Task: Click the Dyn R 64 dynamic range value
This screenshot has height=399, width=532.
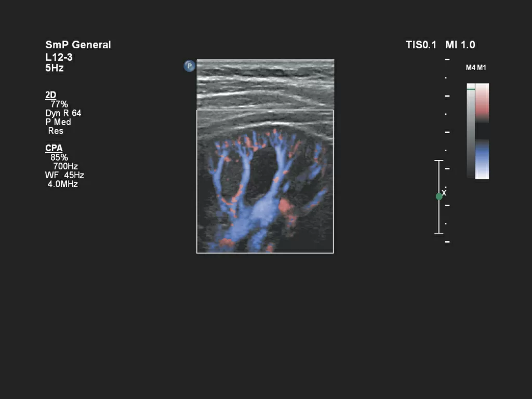Action: point(63,113)
